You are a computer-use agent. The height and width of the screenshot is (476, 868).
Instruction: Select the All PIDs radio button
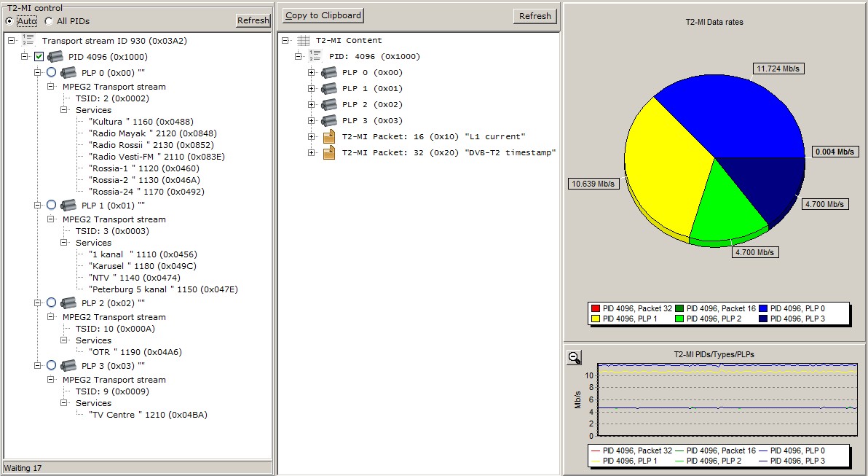pyautogui.click(x=49, y=21)
